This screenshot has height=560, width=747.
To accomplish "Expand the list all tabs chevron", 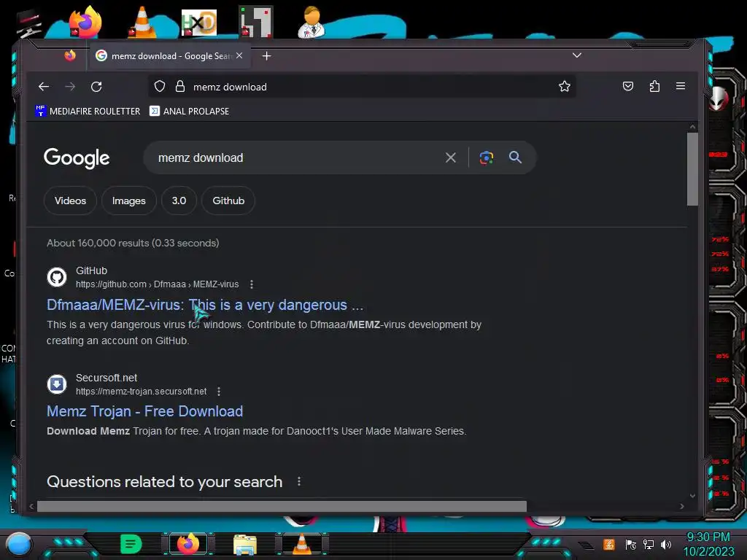I will pyautogui.click(x=577, y=55).
